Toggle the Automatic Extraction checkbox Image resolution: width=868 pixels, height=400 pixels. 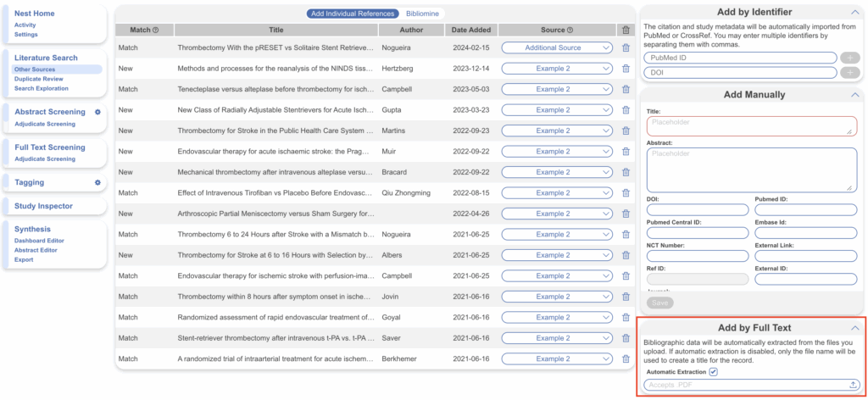pyautogui.click(x=714, y=371)
